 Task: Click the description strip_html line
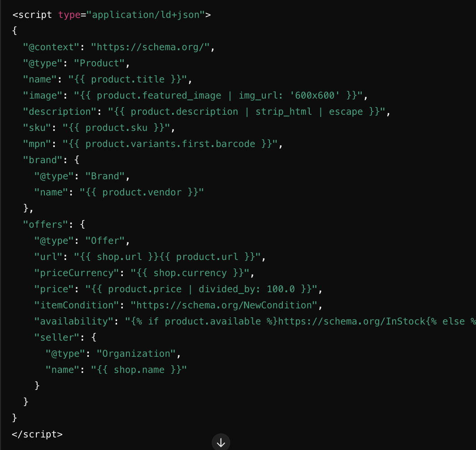207,112
